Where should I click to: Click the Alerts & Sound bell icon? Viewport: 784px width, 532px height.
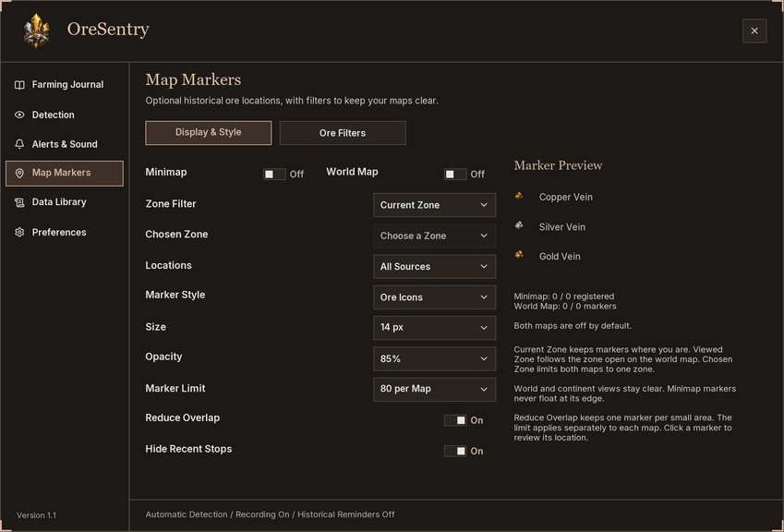tap(19, 144)
